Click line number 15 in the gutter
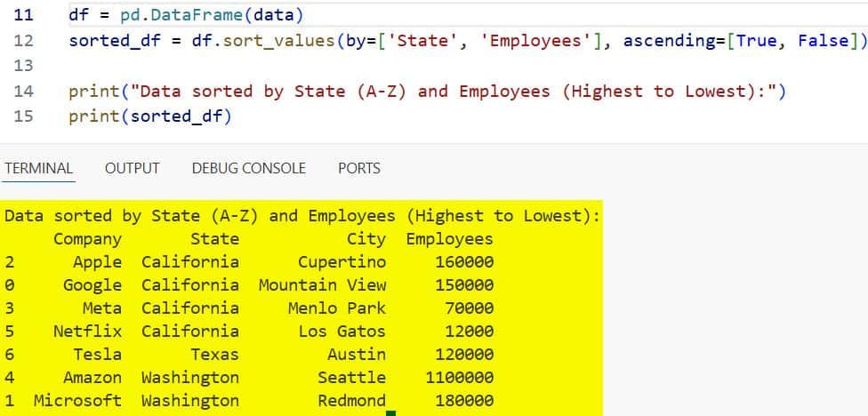 23,116
